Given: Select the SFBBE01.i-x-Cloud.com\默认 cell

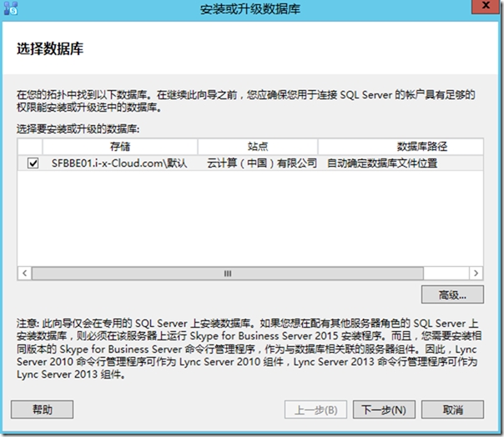Looking at the screenshot, I should click(119, 163).
